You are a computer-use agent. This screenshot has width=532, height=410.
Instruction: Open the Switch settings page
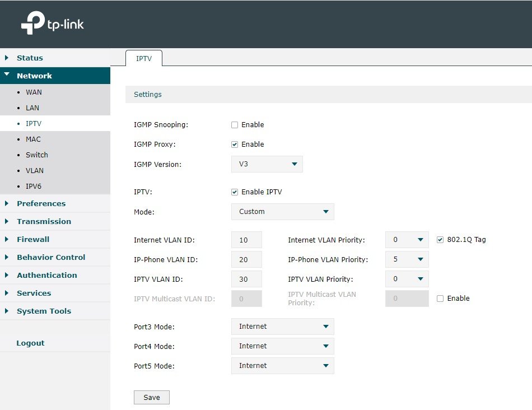point(37,155)
